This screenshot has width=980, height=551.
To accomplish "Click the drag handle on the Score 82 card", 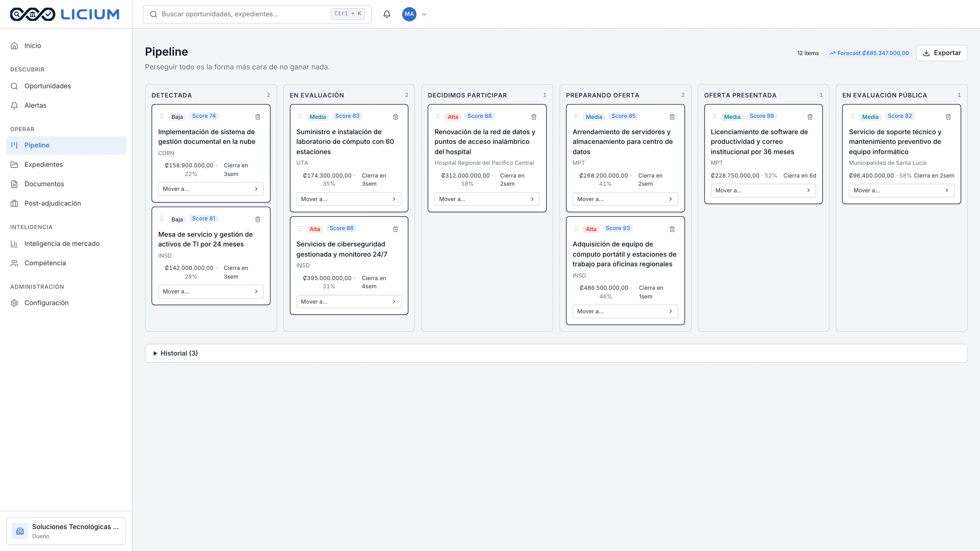I will 852,116.
